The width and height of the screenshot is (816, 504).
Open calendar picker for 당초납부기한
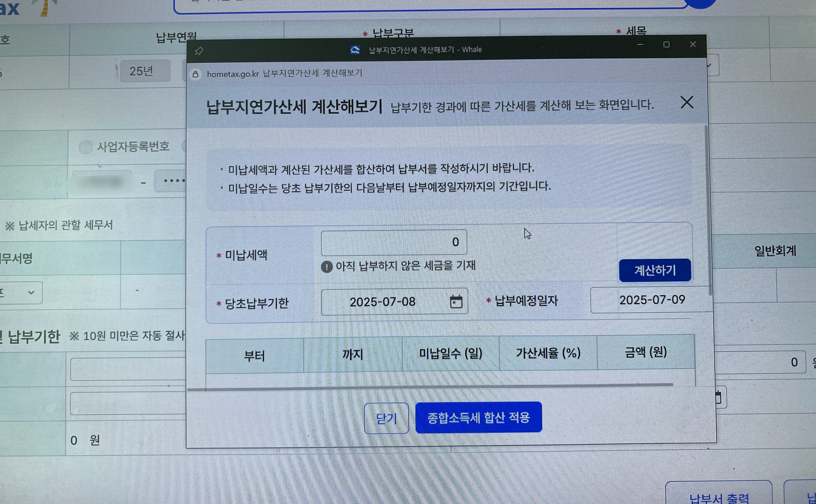click(x=456, y=302)
